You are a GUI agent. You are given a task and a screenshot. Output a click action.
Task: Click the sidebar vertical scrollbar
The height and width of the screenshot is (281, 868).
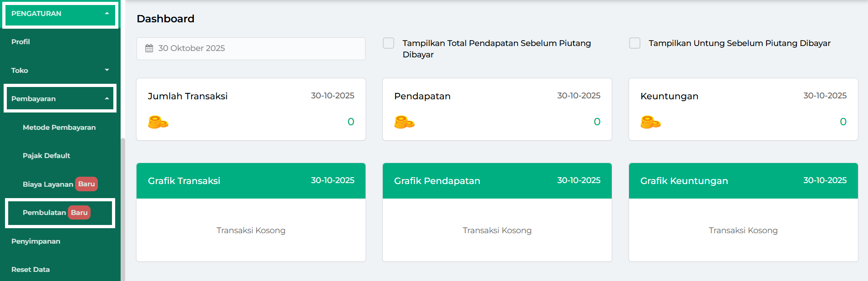[x=123, y=205]
